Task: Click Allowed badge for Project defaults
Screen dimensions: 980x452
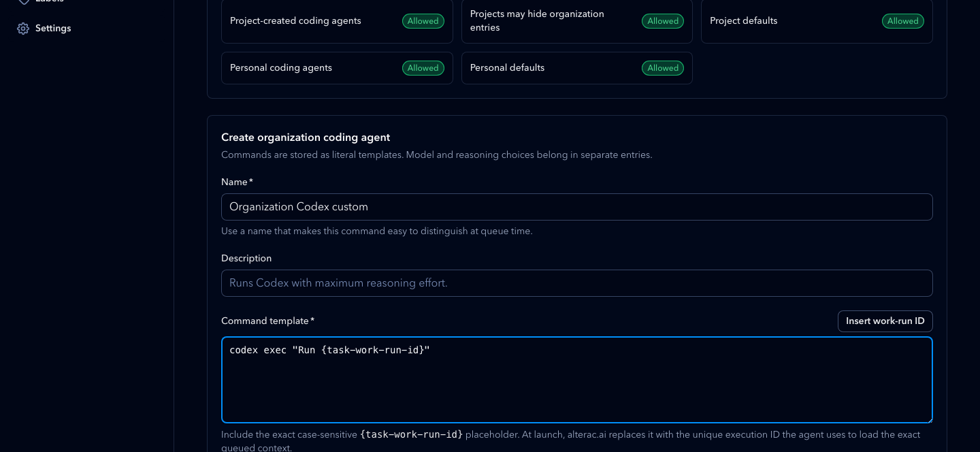Action: (902, 21)
